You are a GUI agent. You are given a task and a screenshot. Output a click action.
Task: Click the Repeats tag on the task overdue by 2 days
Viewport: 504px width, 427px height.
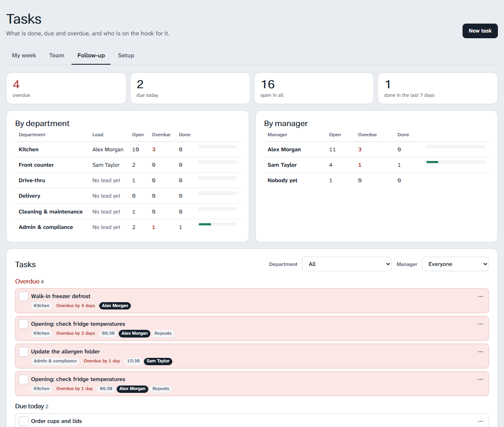(x=163, y=333)
